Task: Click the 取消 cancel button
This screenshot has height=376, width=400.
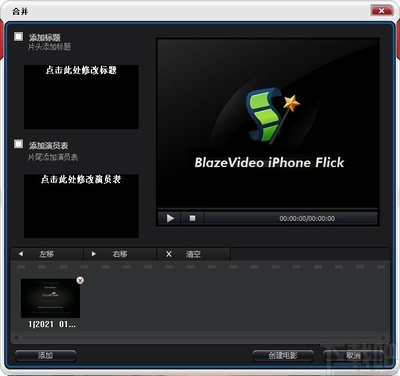Action: (x=353, y=356)
